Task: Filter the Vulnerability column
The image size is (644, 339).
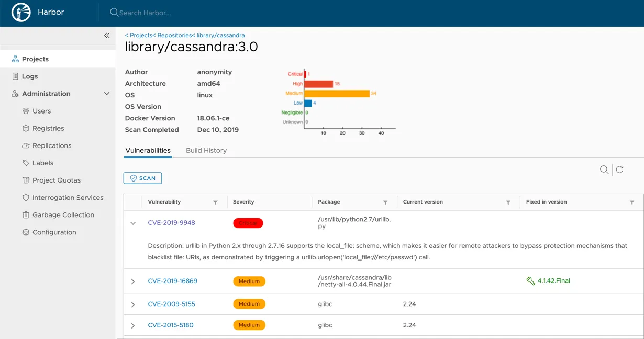Action: [x=215, y=202]
